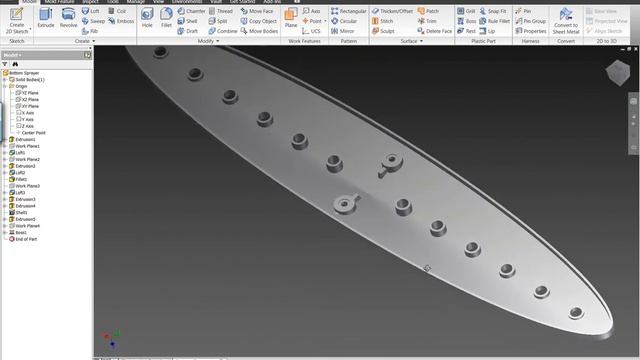Select the Draft tool
Image resolution: width=640 pixels, height=360 pixels.
(188, 31)
